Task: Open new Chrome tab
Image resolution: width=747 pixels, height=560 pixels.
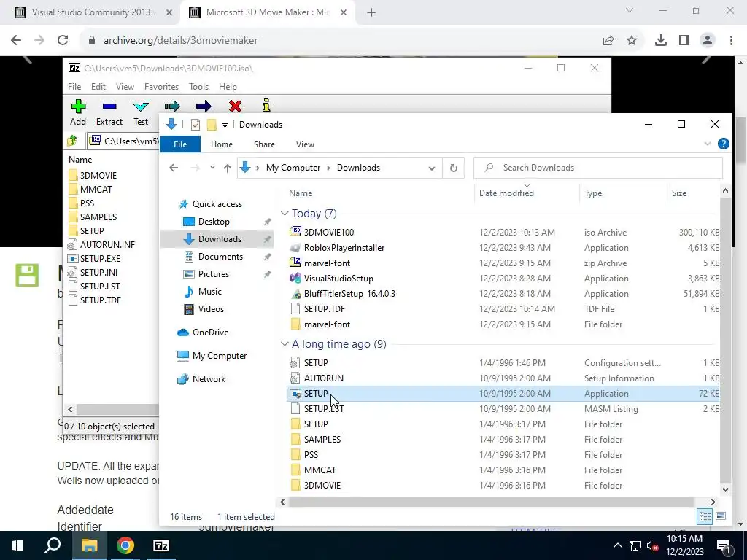Action: [371, 12]
